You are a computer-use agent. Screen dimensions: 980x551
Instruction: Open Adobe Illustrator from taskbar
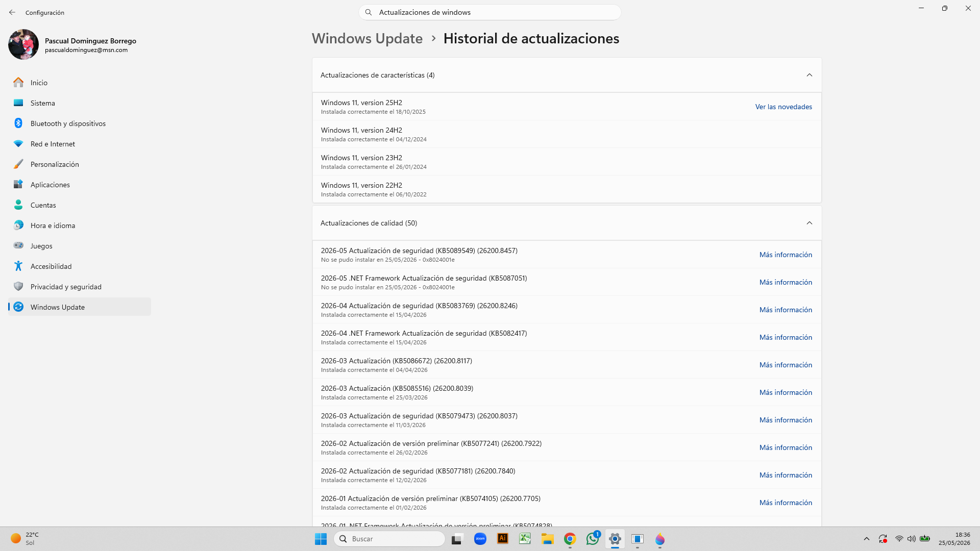pyautogui.click(x=503, y=539)
